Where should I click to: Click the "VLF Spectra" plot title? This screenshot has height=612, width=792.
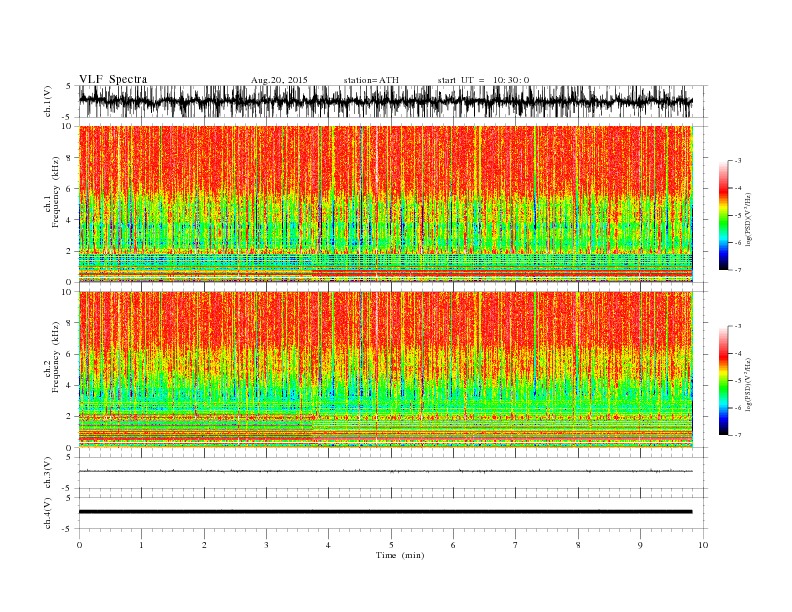[x=113, y=79]
